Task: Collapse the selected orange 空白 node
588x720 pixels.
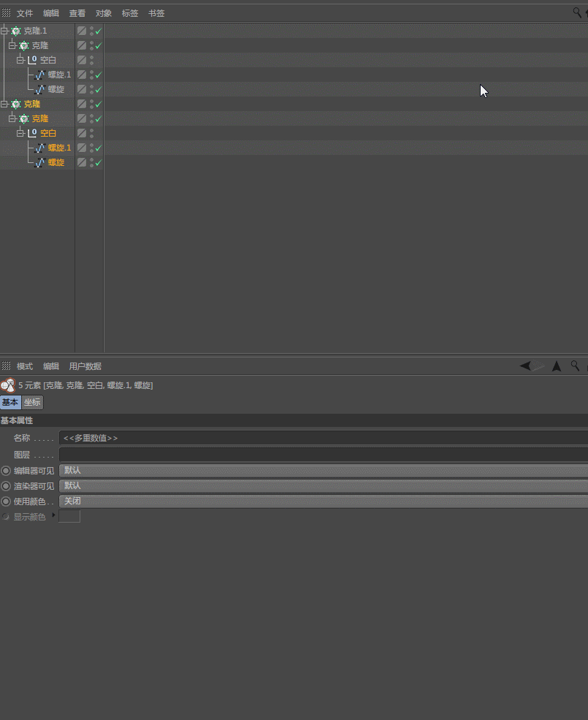Action: 20,133
